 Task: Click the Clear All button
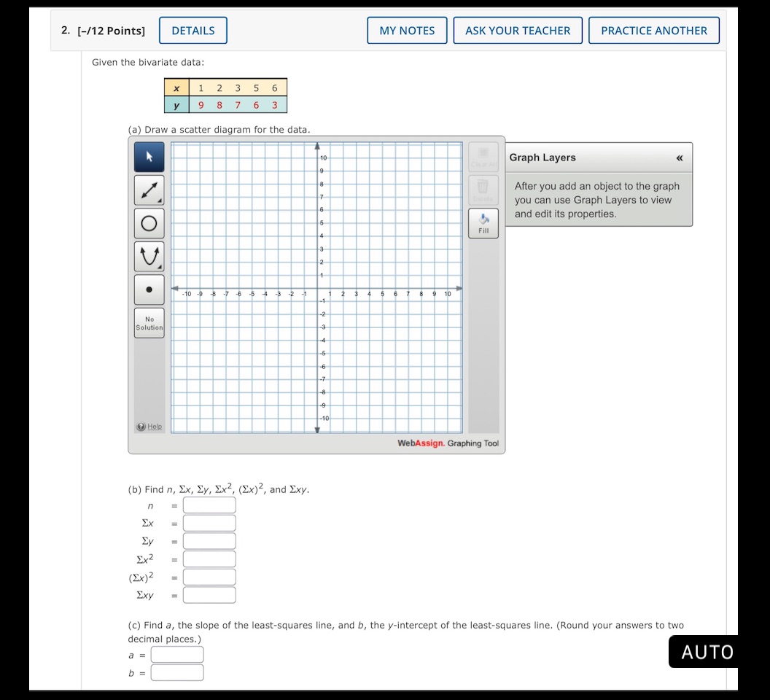pos(483,157)
